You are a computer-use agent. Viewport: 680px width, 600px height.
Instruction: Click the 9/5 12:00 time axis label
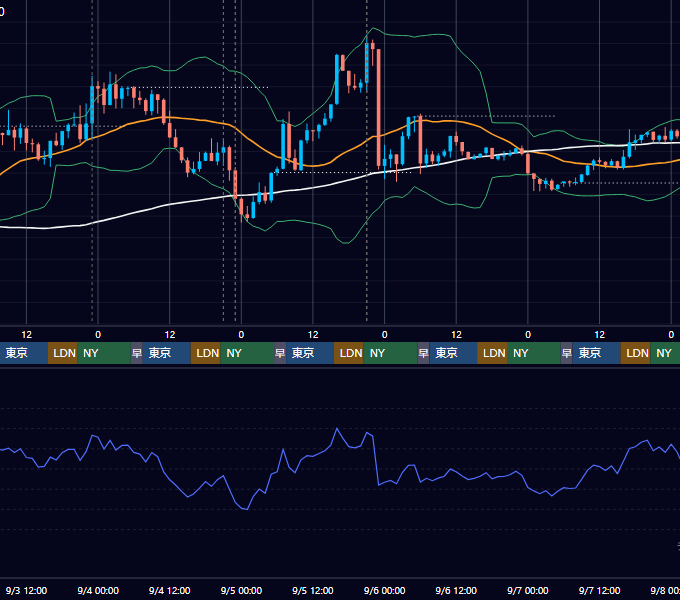(x=313, y=590)
